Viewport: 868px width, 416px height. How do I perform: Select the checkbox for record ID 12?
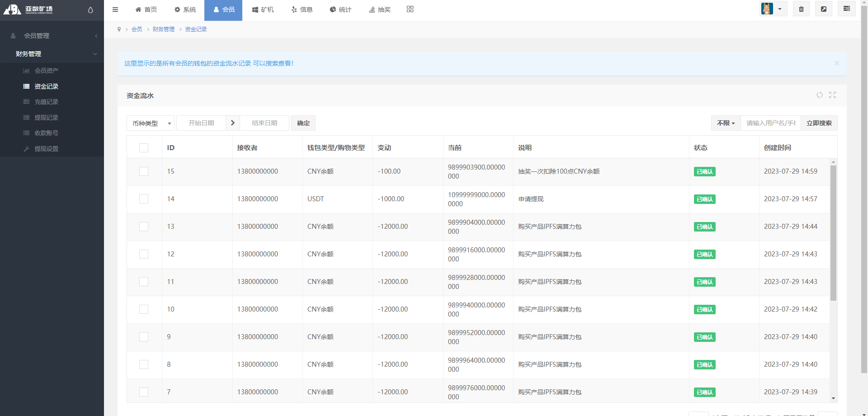[x=144, y=254]
